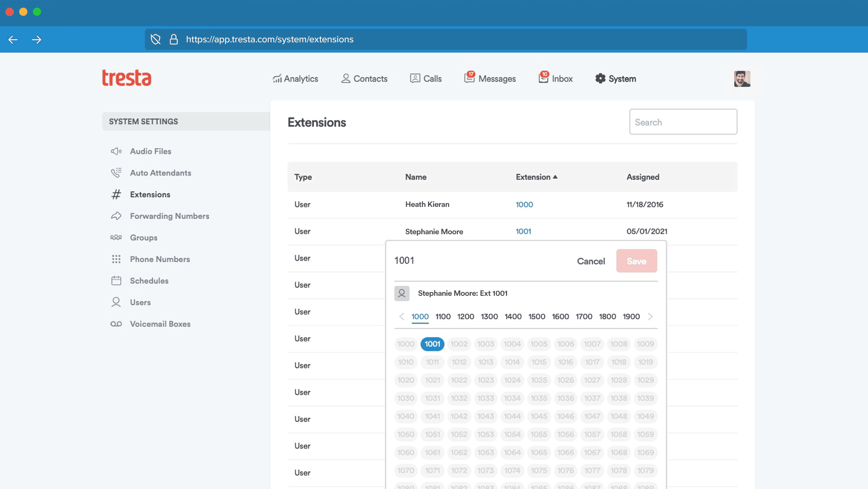Switch to the 1900 range tab

pyautogui.click(x=631, y=317)
